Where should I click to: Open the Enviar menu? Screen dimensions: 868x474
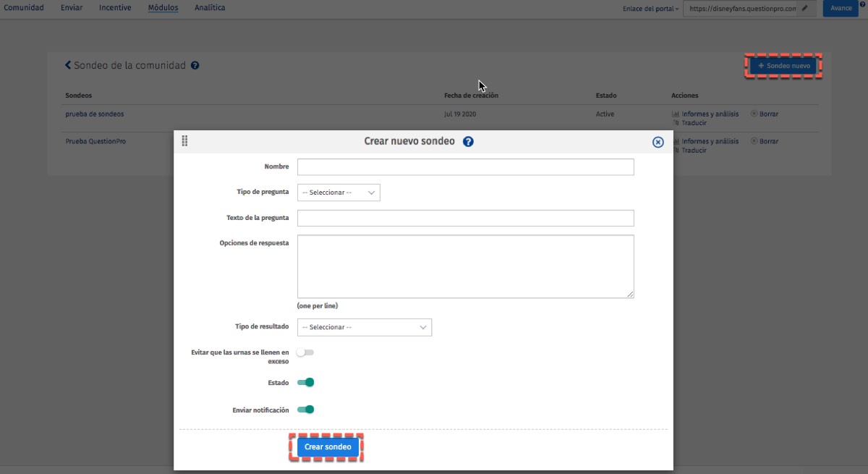pyautogui.click(x=72, y=8)
